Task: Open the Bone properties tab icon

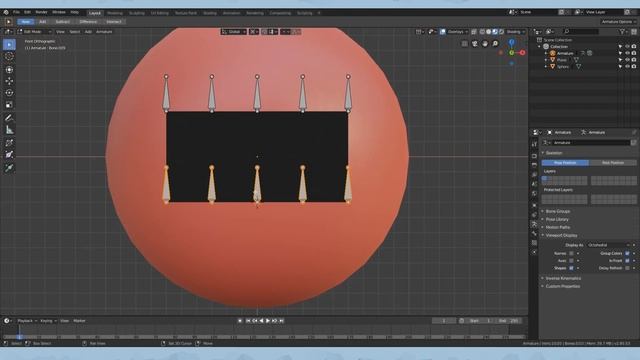Action: click(x=534, y=233)
